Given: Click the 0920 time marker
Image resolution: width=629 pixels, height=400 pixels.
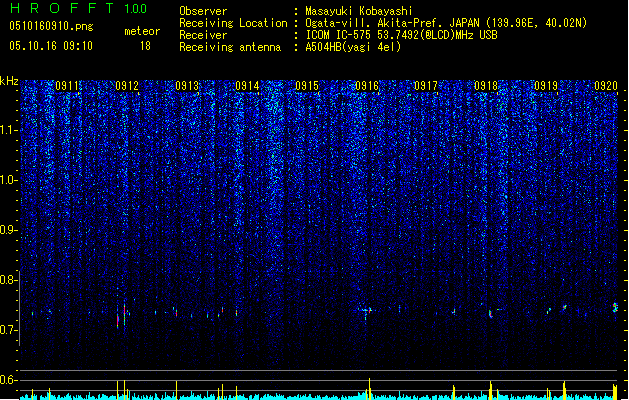Looking at the screenshot, I should click(606, 86).
